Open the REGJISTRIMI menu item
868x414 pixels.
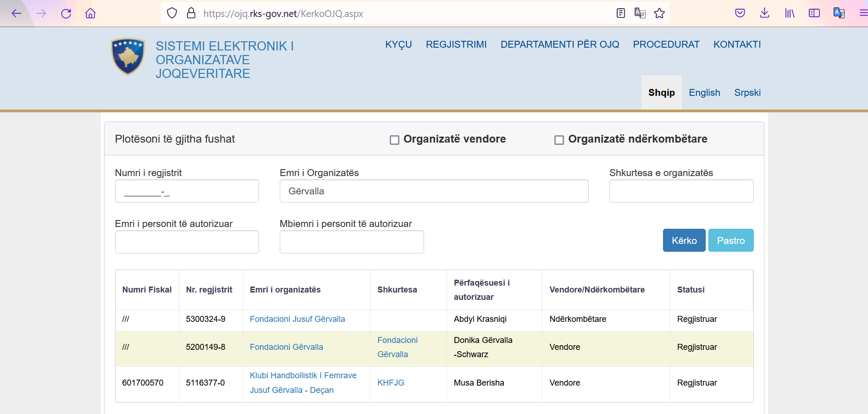[x=456, y=44]
